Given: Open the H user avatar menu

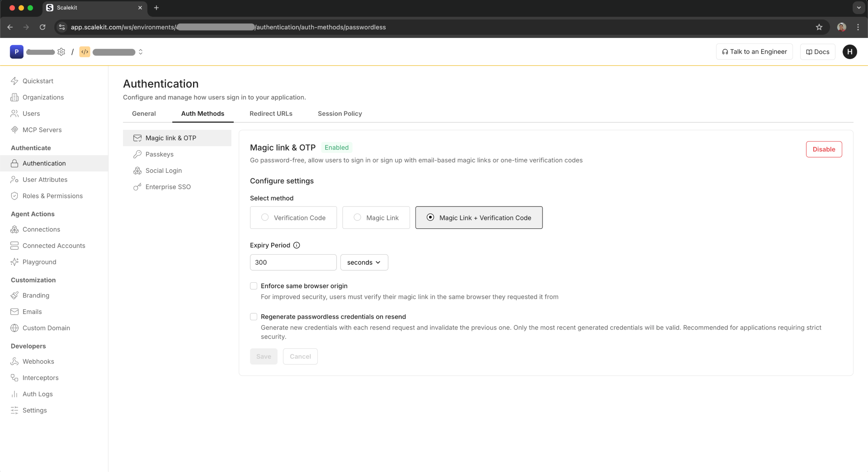Looking at the screenshot, I should pyautogui.click(x=850, y=52).
